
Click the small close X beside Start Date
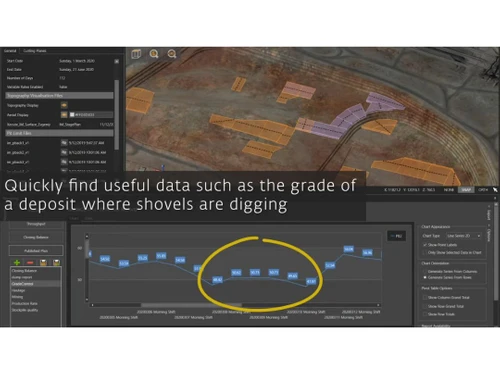(117, 61)
